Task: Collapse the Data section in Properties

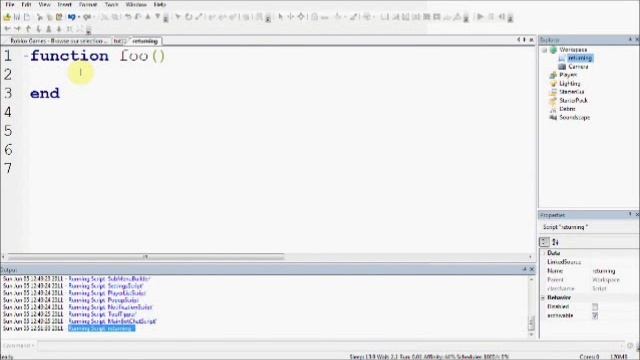Action: [543, 253]
